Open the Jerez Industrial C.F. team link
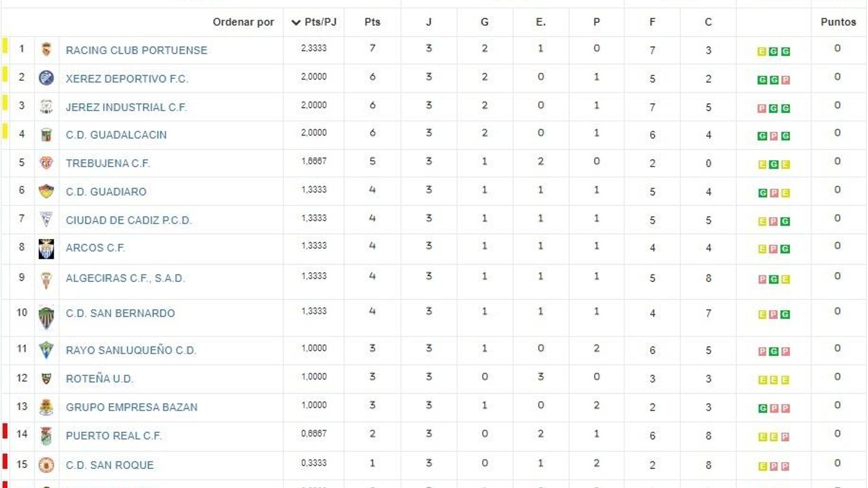 (x=126, y=107)
